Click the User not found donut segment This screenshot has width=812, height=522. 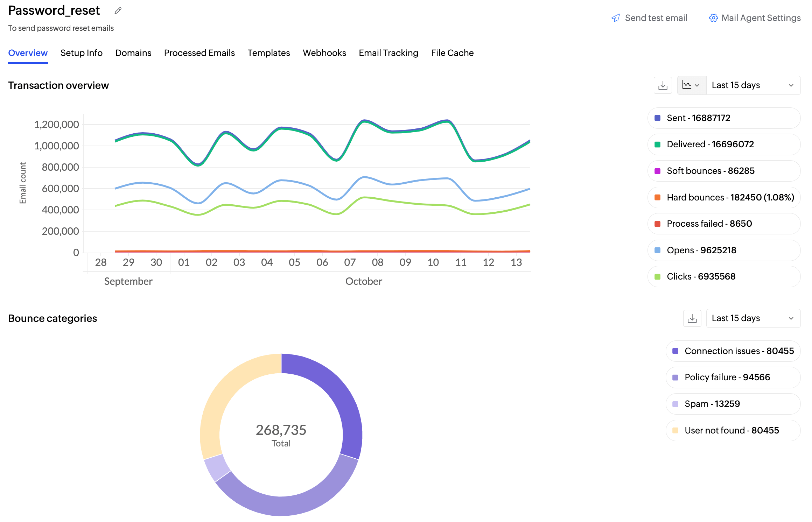224,392
